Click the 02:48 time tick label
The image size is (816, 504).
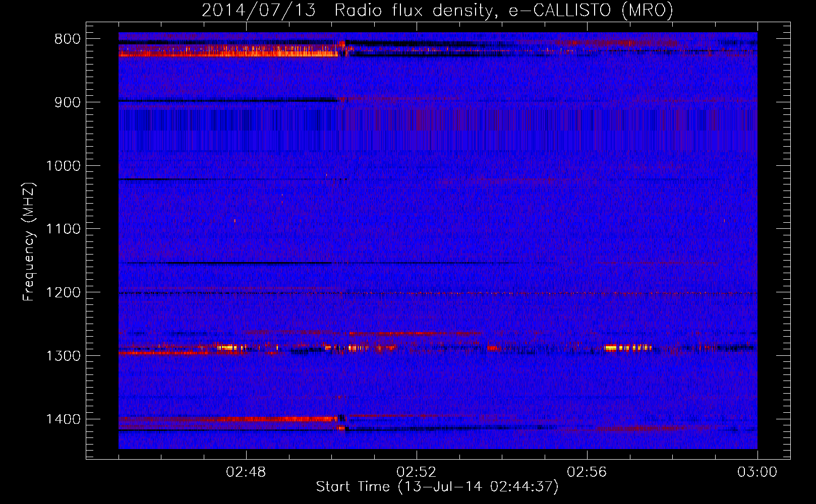point(246,472)
